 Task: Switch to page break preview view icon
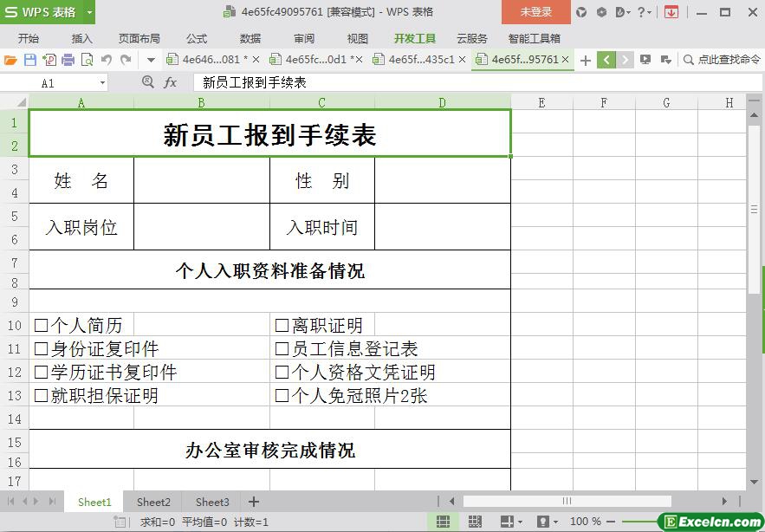tap(475, 522)
